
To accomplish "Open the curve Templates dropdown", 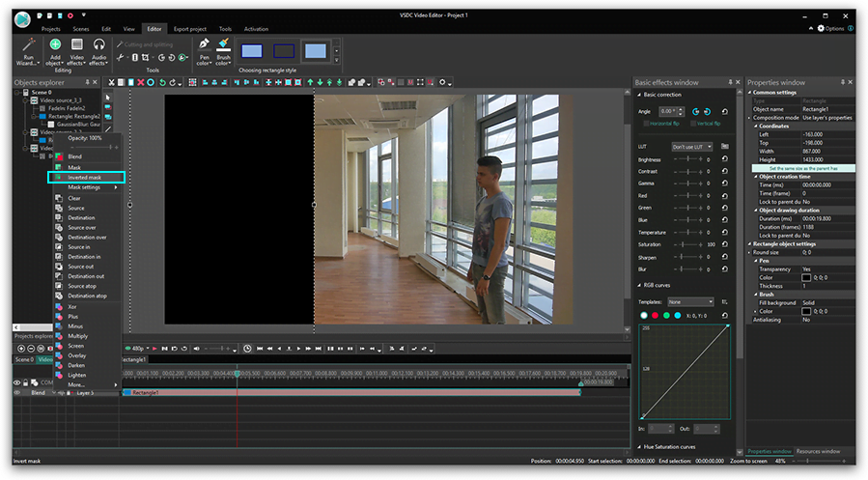I will coord(691,301).
